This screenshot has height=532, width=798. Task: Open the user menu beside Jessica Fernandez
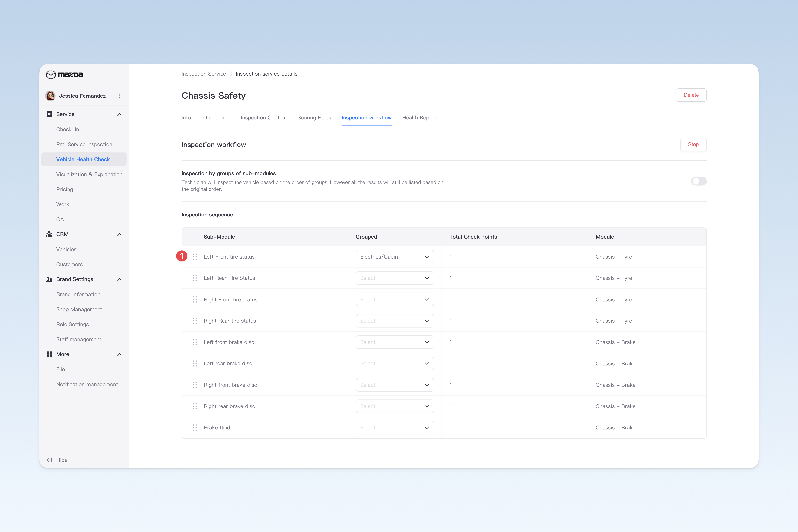[119, 96]
